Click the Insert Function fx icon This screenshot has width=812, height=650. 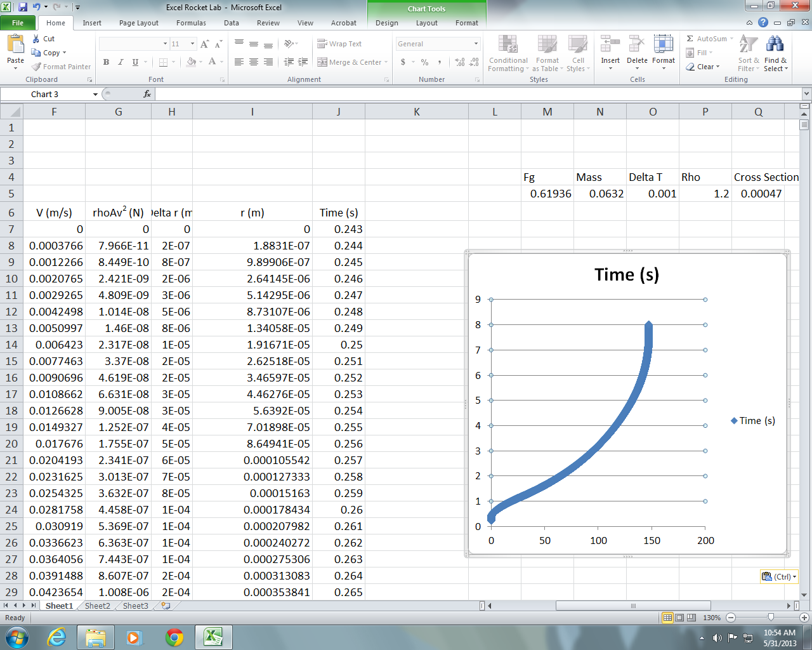pos(147,94)
